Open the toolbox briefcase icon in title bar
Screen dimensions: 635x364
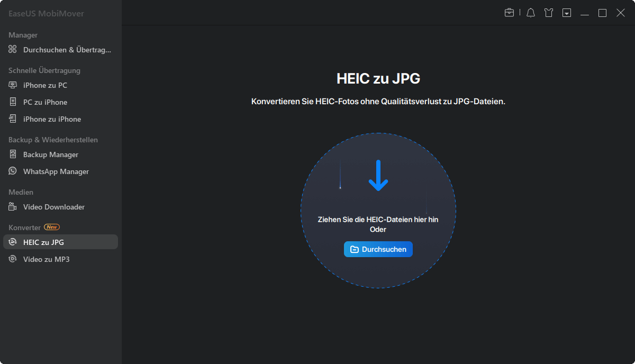pyautogui.click(x=509, y=13)
